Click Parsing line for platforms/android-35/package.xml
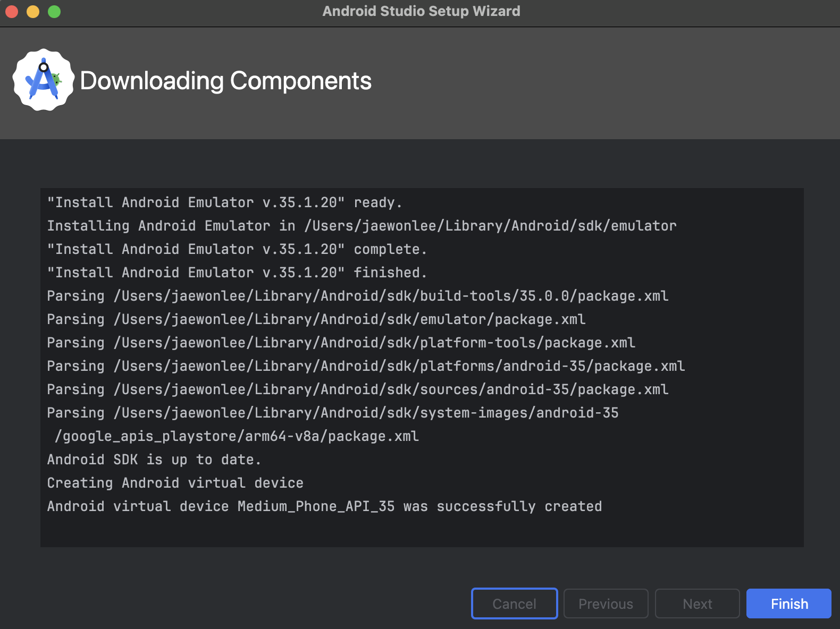 tap(366, 366)
